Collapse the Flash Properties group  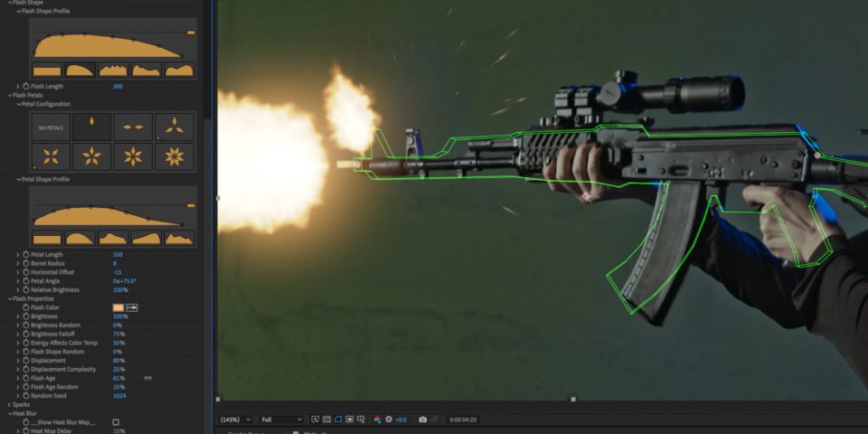[x=10, y=299]
